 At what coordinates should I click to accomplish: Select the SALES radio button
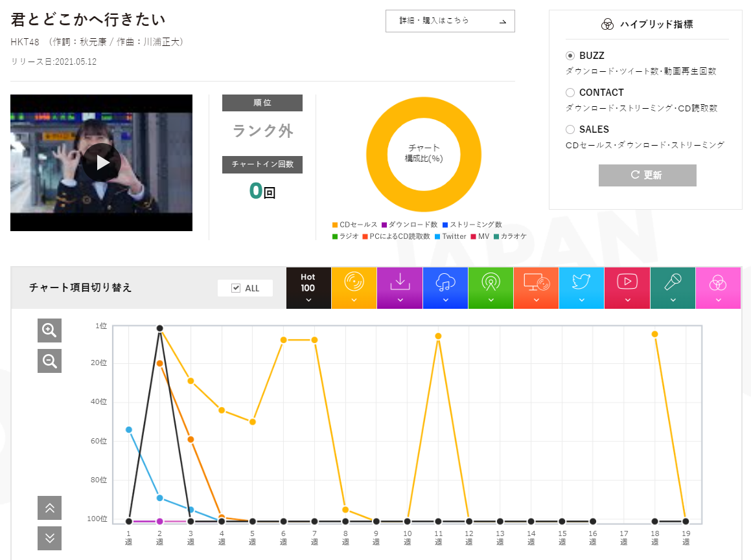pos(570,129)
